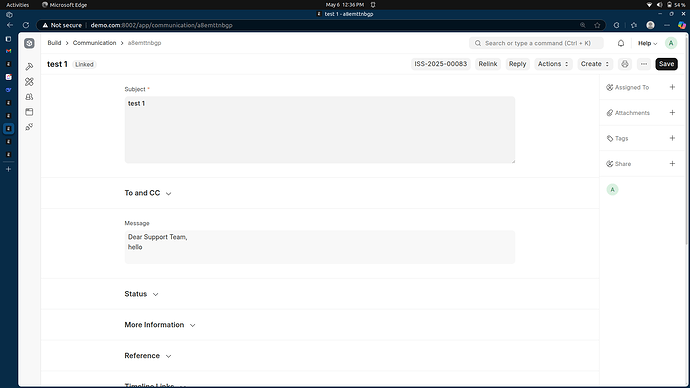Open Edge settings and more ellipsis
Viewport: 690px width, 388px height.
[x=667, y=25]
